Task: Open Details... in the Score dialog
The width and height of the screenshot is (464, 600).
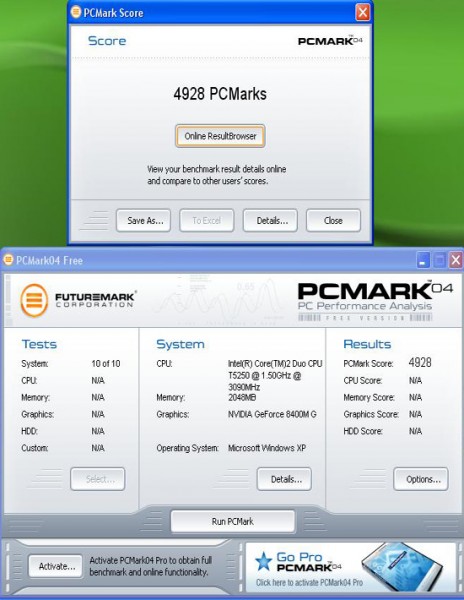Action: 270,220
